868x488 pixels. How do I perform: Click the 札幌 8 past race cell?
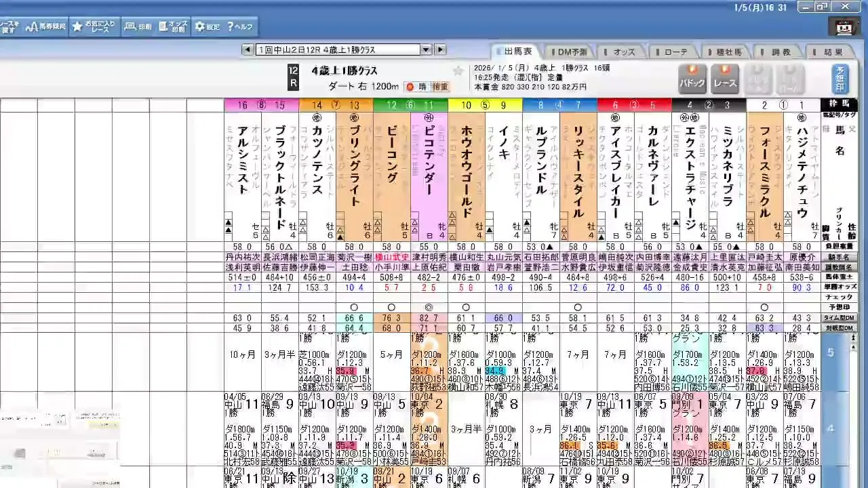pos(503,429)
